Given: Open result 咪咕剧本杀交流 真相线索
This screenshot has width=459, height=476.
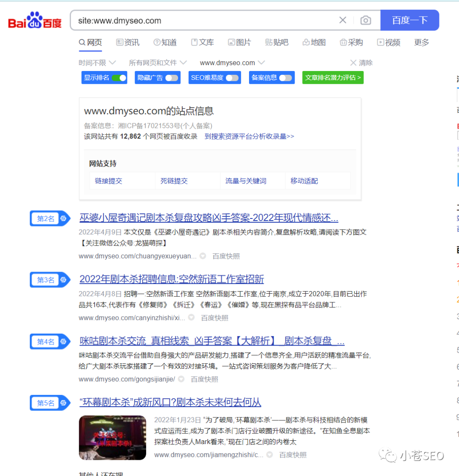Looking at the screenshot, I should [212, 341].
